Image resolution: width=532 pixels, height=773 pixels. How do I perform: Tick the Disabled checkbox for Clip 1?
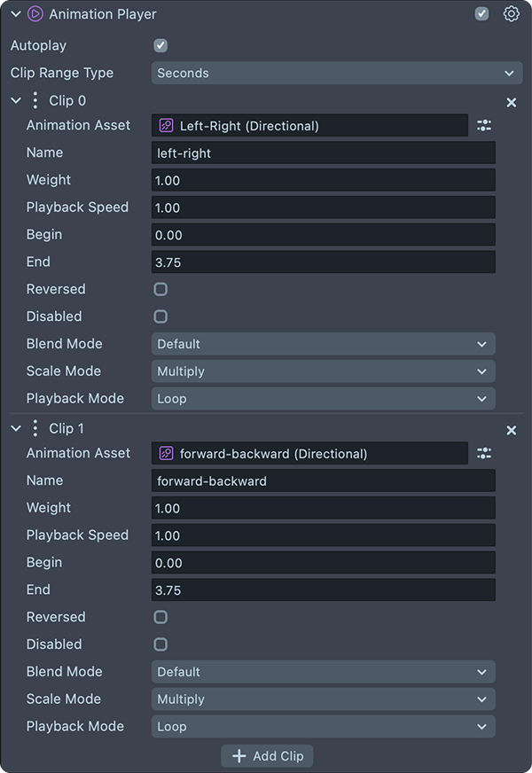pos(160,644)
